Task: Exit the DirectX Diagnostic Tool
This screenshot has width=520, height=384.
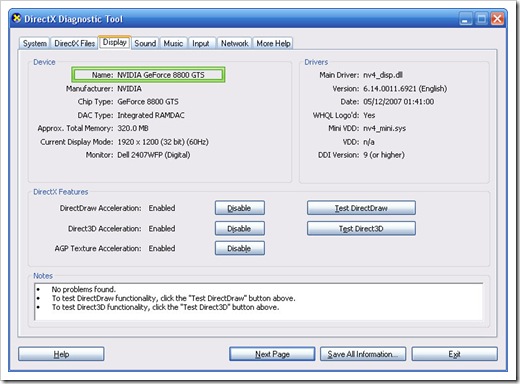Action: tap(455, 354)
